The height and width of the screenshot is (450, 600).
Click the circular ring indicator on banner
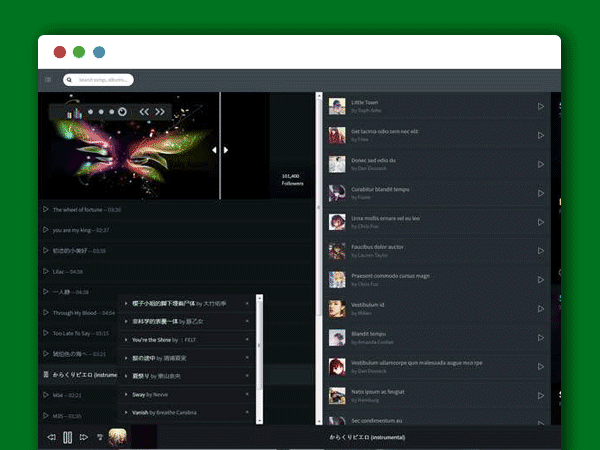pos(122,112)
